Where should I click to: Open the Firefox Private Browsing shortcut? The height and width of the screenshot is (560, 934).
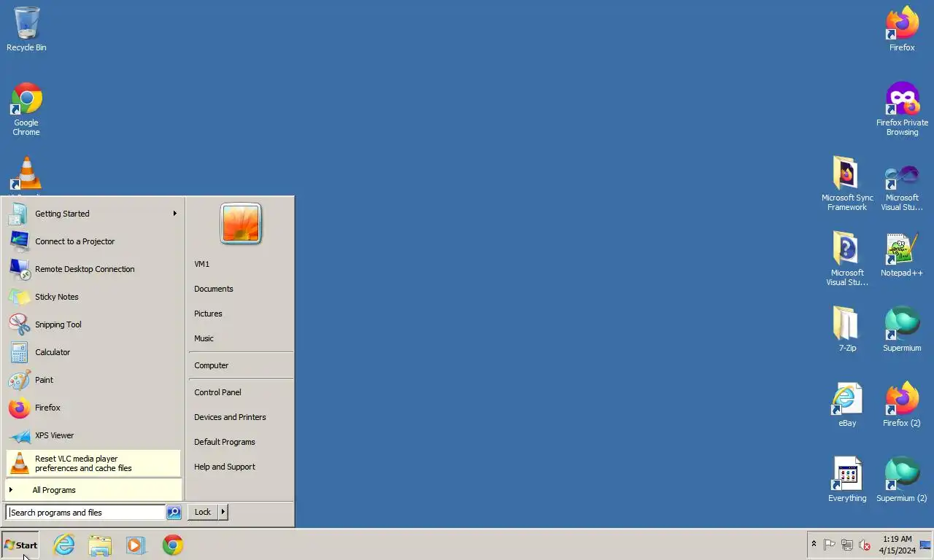(902, 109)
